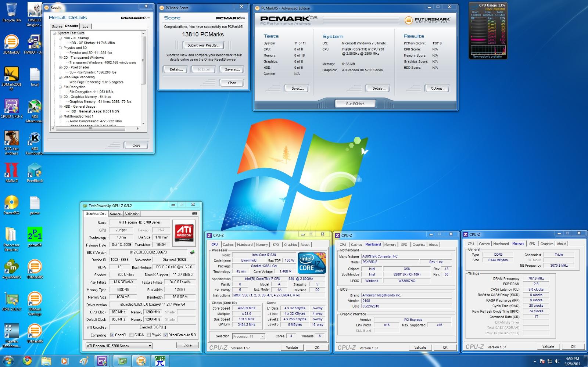This screenshot has height=367, width=588.
Task: Toggle the OpenCL checkbox in GPU-Z
Action: click(112, 335)
